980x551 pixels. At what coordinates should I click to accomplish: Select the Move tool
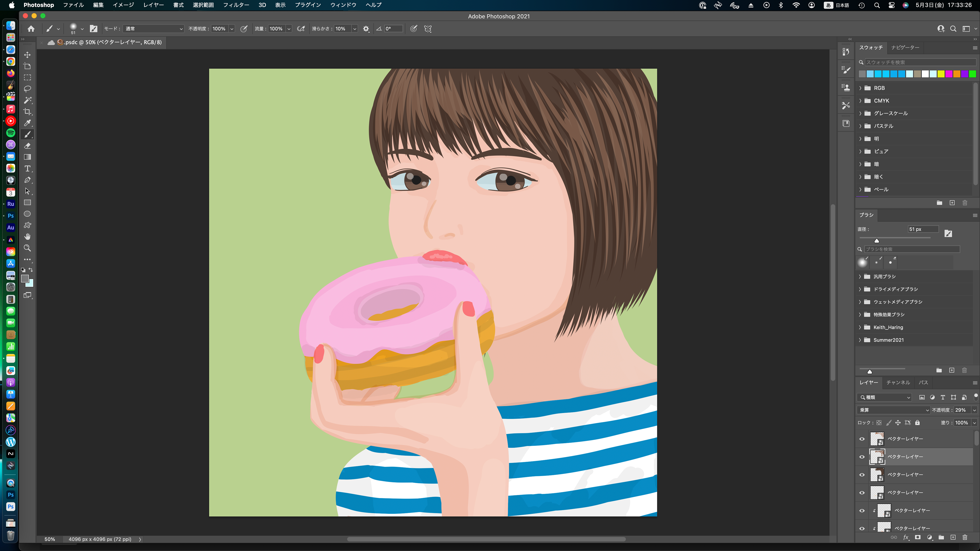pyautogui.click(x=27, y=55)
